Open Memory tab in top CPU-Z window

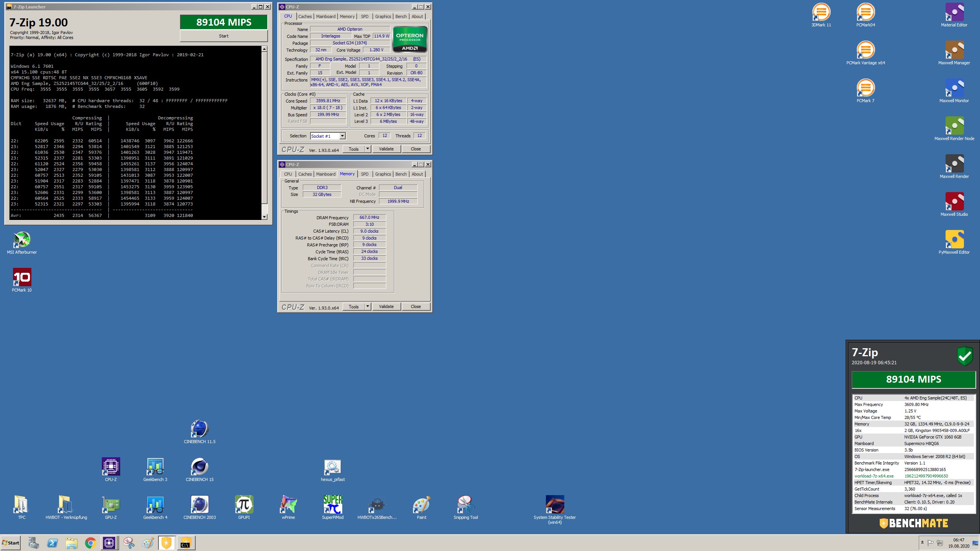pos(347,16)
